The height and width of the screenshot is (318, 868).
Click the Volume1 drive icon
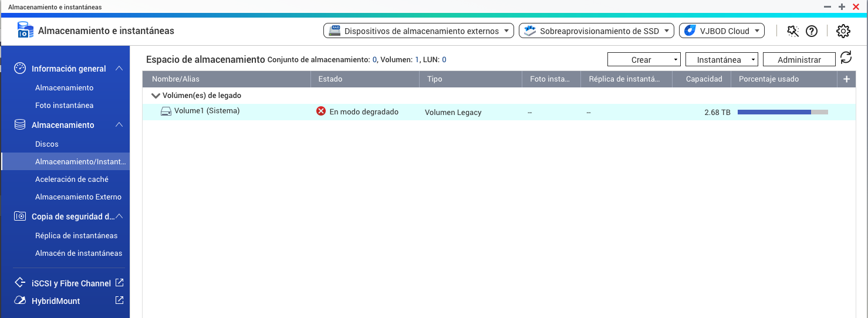tap(166, 111)
